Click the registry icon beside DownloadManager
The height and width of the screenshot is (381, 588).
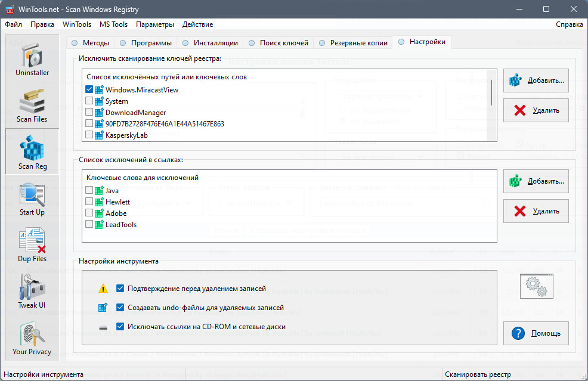coord(99,112)
